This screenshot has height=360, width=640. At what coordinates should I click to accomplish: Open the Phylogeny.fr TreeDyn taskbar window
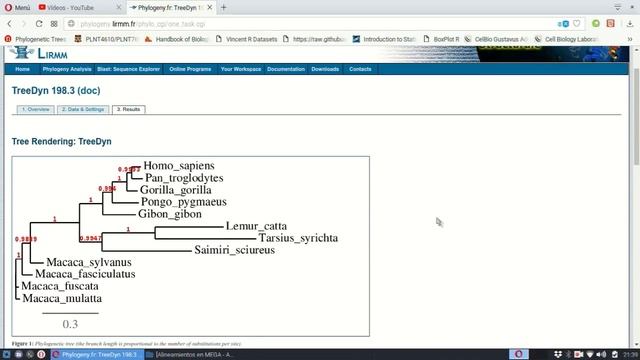coord(96,355)
